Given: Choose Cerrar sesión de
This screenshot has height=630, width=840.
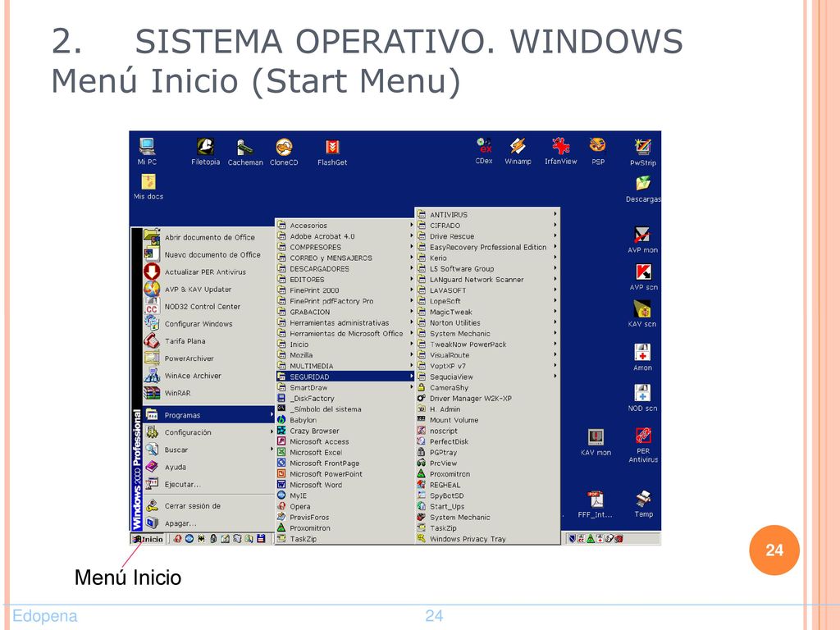Looking at the screenshot, I should 209,505.
